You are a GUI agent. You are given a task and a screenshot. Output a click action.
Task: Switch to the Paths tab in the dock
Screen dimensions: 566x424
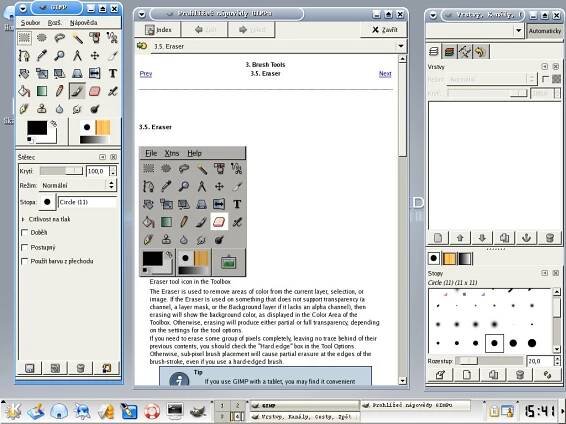(x=464, y=52)
